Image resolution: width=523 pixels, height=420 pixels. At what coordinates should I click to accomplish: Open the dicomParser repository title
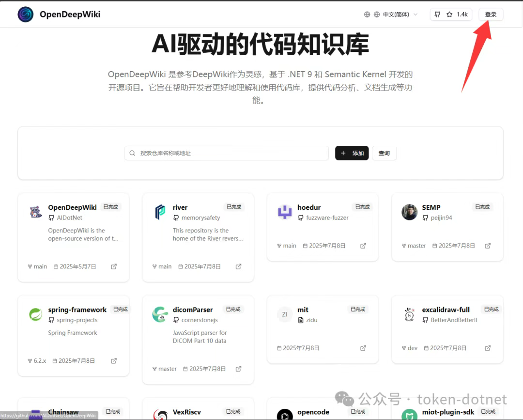click(193, 310)
